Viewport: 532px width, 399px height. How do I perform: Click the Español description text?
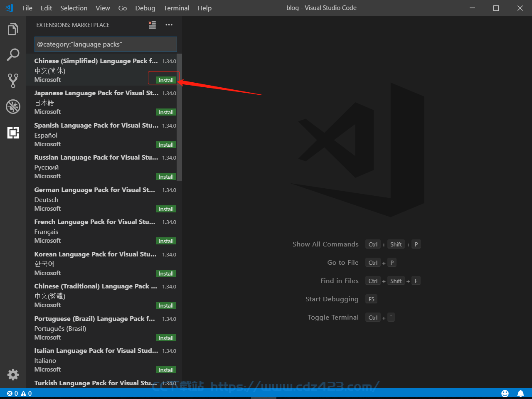[46, 135]
